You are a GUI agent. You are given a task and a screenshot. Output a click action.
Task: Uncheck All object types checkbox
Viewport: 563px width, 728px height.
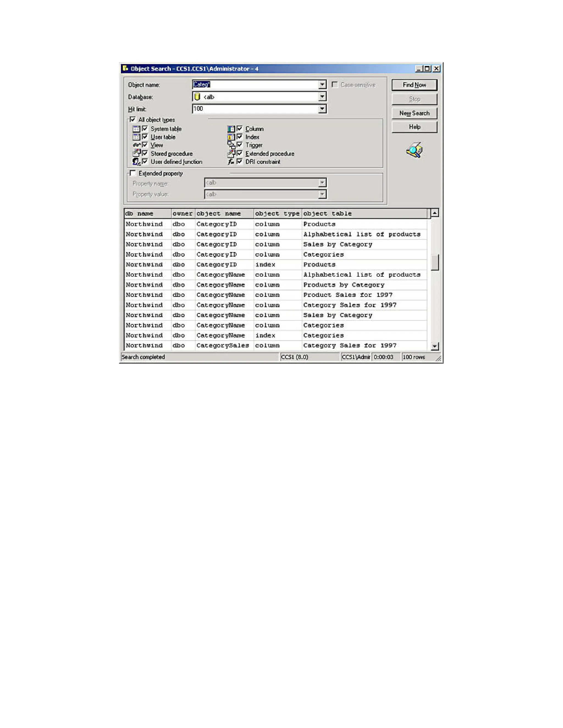(133, 119)
